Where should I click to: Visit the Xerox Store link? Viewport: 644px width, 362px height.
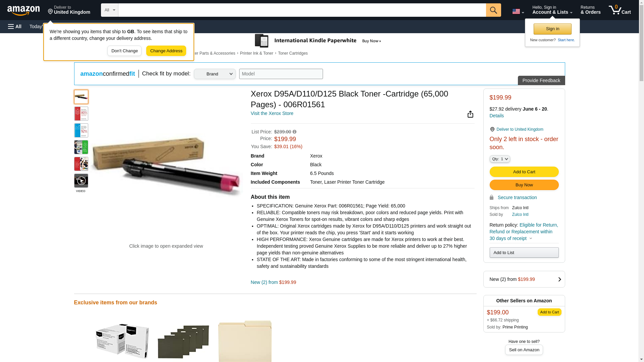point(272,113)
